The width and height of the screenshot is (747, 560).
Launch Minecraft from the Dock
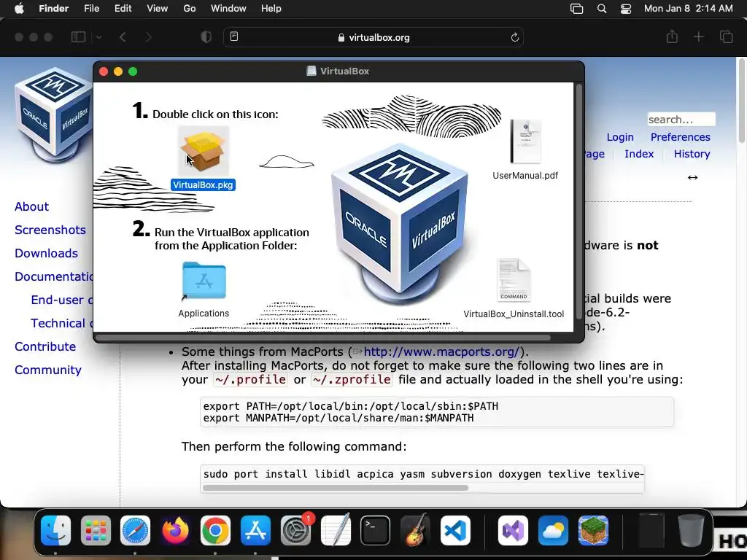coord(593,530)
